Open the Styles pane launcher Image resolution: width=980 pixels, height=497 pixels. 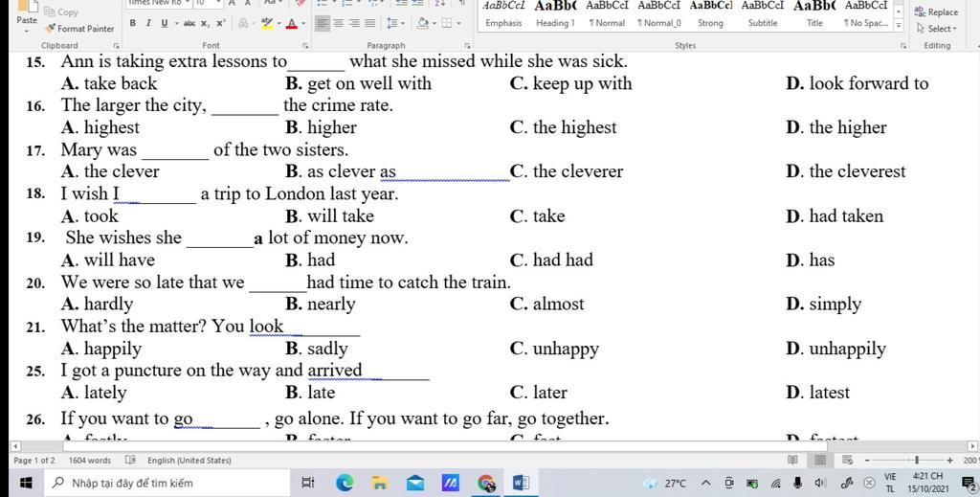903,46
